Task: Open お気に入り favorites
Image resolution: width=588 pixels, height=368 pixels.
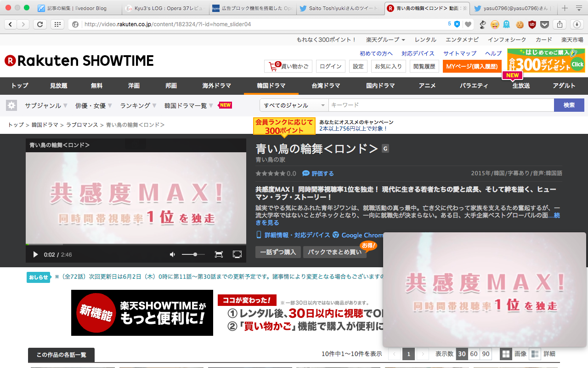Action: (x=388, y=66)
